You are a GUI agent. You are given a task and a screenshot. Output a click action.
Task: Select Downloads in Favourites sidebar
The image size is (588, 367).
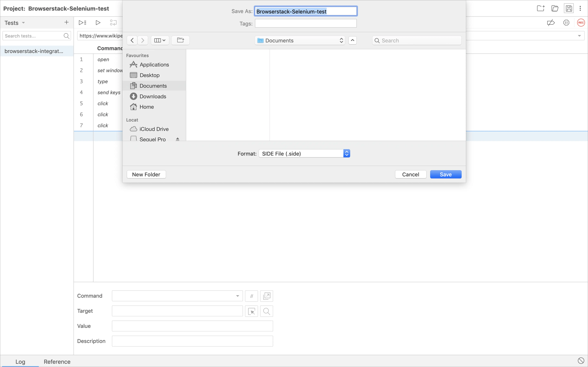[153, 96]
